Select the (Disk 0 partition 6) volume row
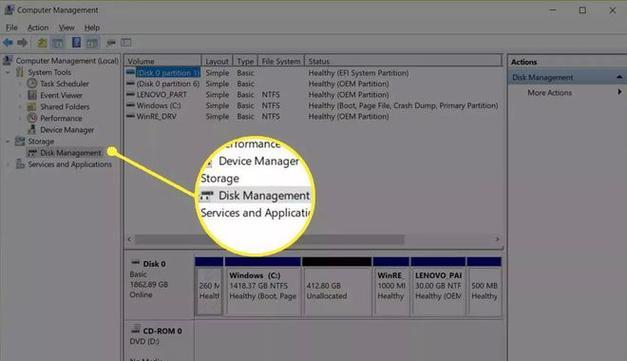 point(313,84)
